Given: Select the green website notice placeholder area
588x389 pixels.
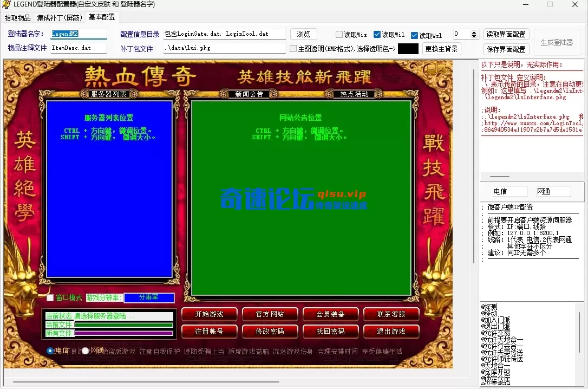Looking at the screenshot, I should pyautogui.click(x=301, y=198).
